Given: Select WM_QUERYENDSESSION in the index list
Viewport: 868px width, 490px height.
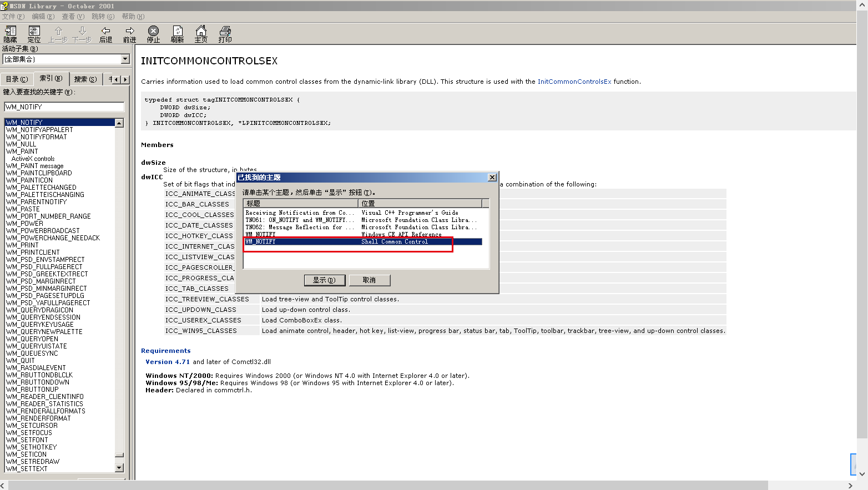Looking at the screenshot, I should tap(43, 317).
